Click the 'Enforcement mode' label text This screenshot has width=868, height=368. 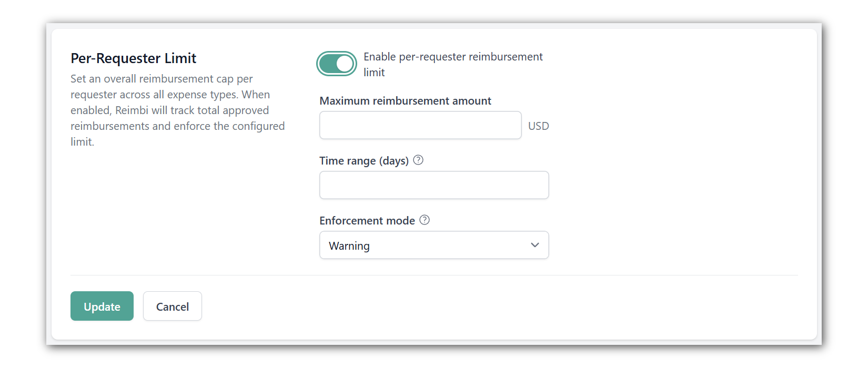click(367, 221)
